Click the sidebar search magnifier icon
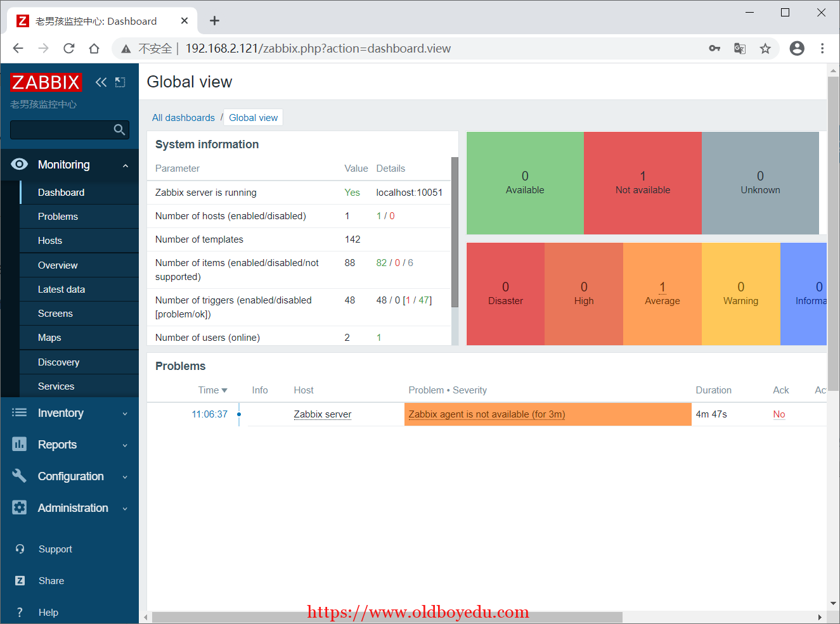Viewport: 840px width, 624px height. pyautogui.click(x=119, y=130)
